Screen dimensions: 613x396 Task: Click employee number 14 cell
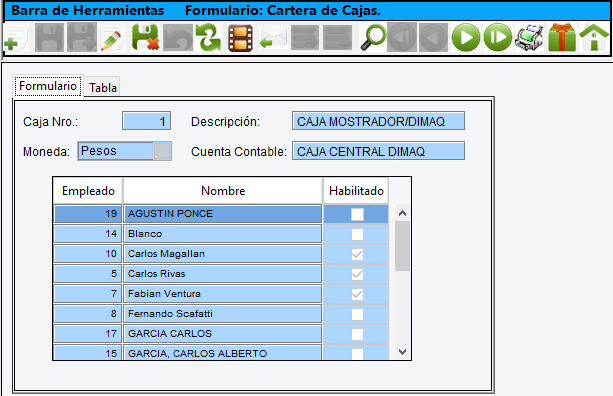[88, 234]
